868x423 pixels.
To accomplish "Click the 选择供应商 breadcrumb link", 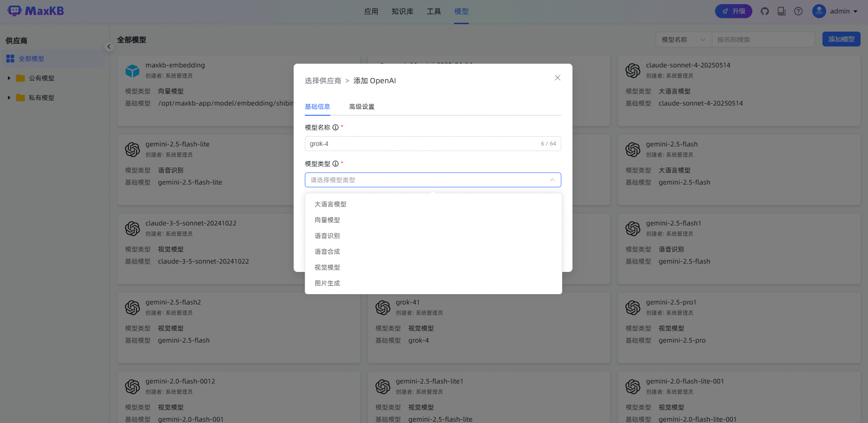I will click(x=323, y=81).
